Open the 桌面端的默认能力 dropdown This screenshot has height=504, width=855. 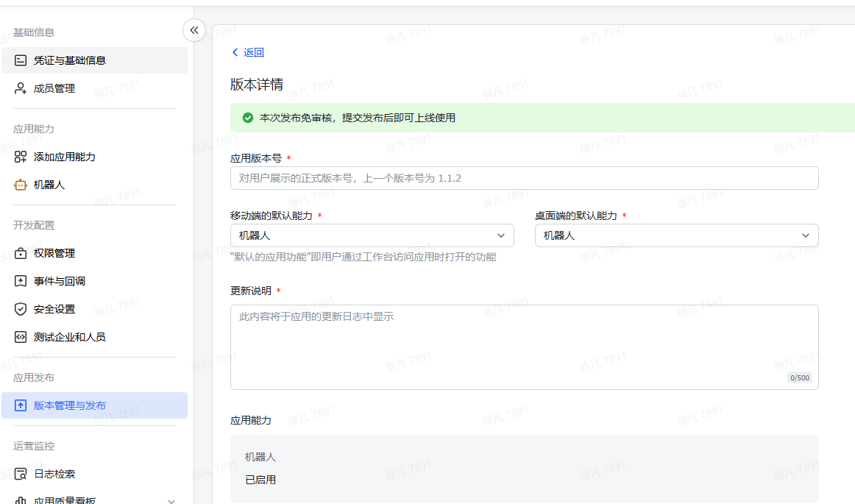805,235
